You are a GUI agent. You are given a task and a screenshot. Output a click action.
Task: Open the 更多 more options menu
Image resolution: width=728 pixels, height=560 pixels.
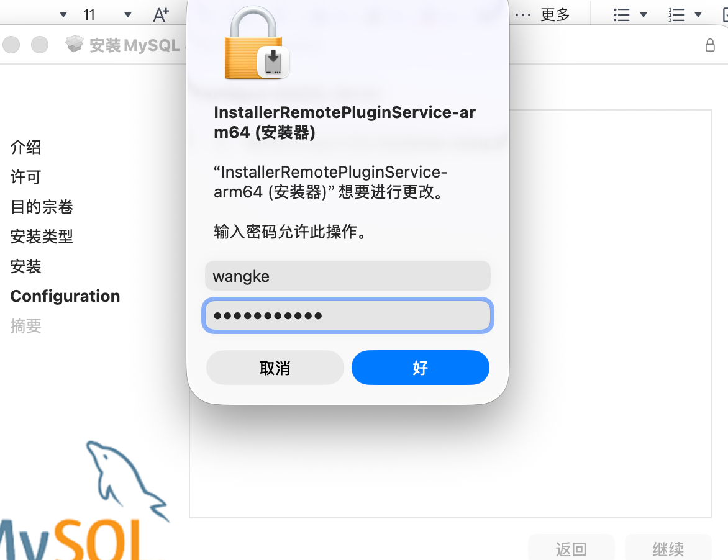point(543,15)
